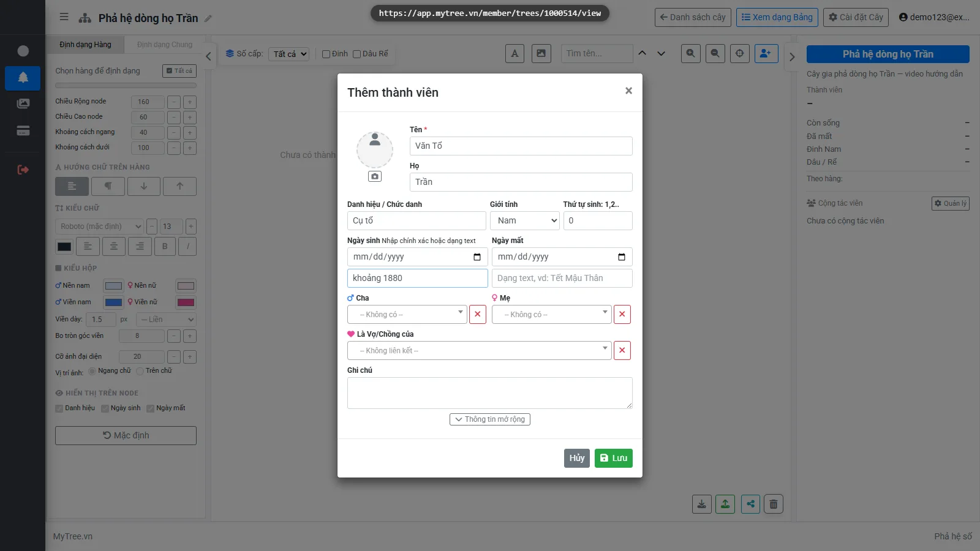The image size is (980, 551).
Task: Toggle the Đinh checkbox
Action: [x=326, y=54]
